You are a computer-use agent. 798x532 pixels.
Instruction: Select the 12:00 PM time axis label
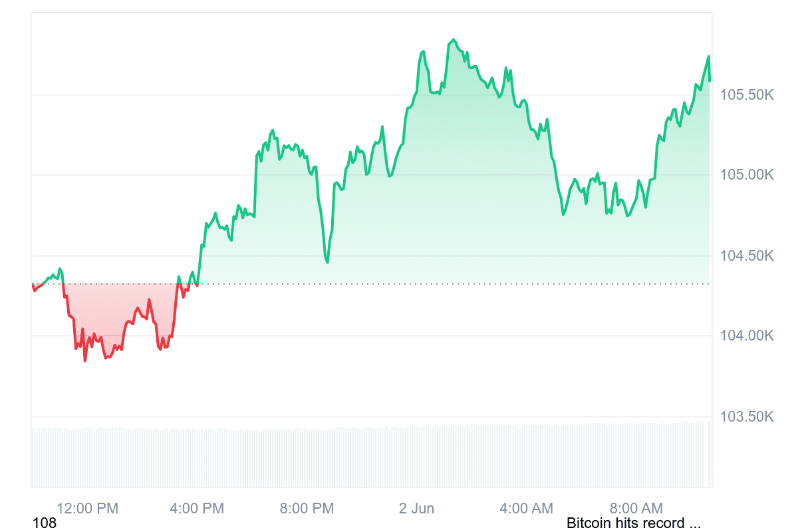(87, 509)
